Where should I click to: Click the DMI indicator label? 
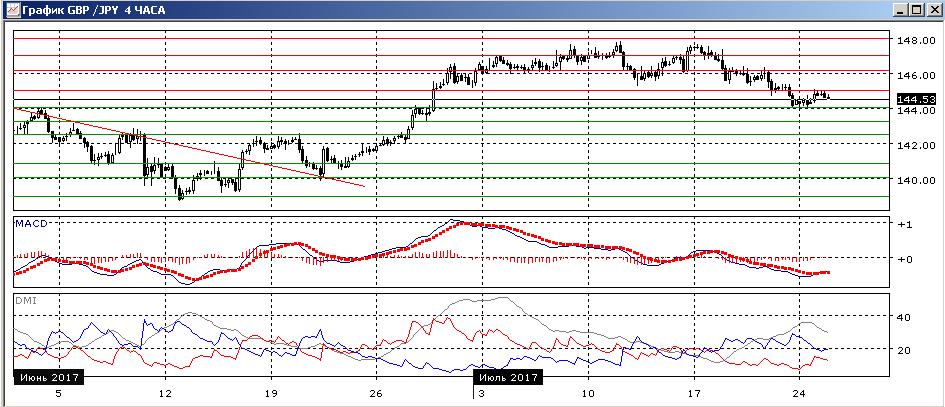pos(25,300)
